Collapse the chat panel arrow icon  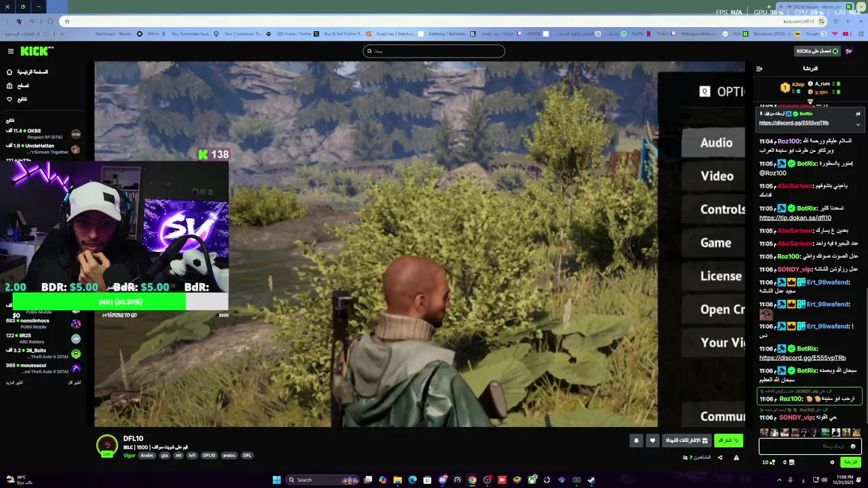click(759, 68)
